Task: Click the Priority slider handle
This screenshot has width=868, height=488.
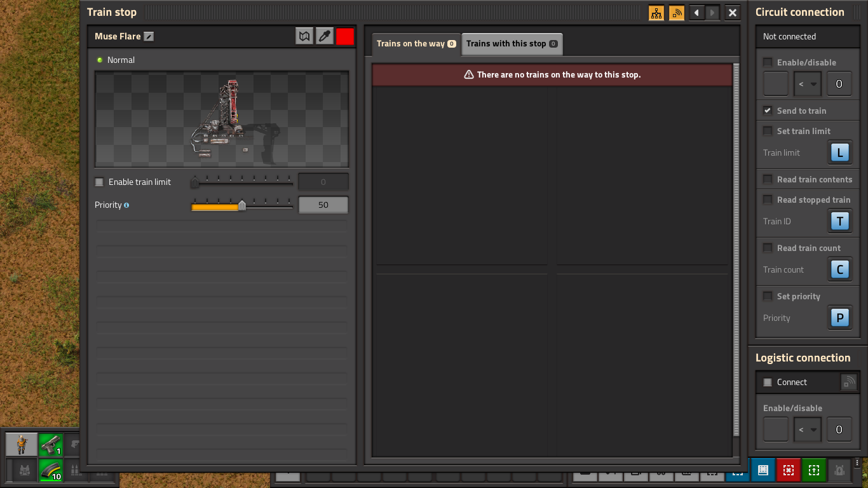Action: (242, 205)
